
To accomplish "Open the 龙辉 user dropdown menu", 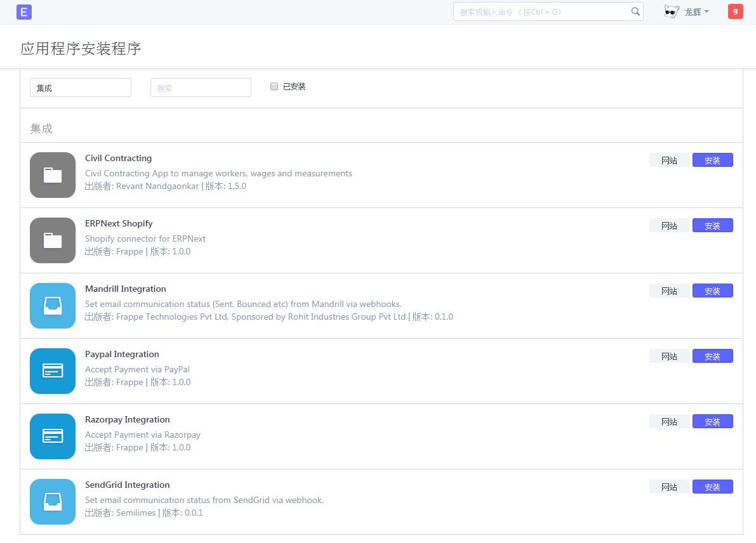I will click(696, 11).
